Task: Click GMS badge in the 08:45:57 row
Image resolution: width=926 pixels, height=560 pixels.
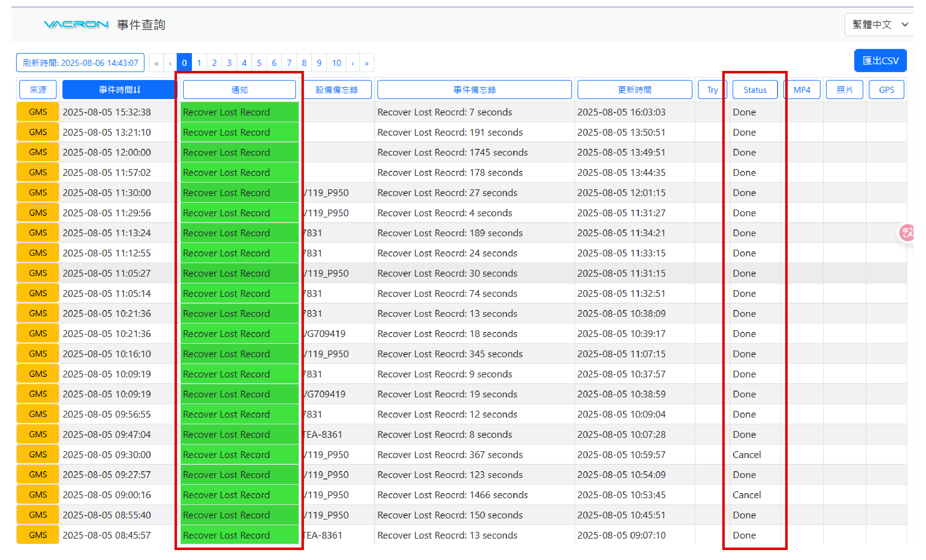Action: [x=38, y=535]
